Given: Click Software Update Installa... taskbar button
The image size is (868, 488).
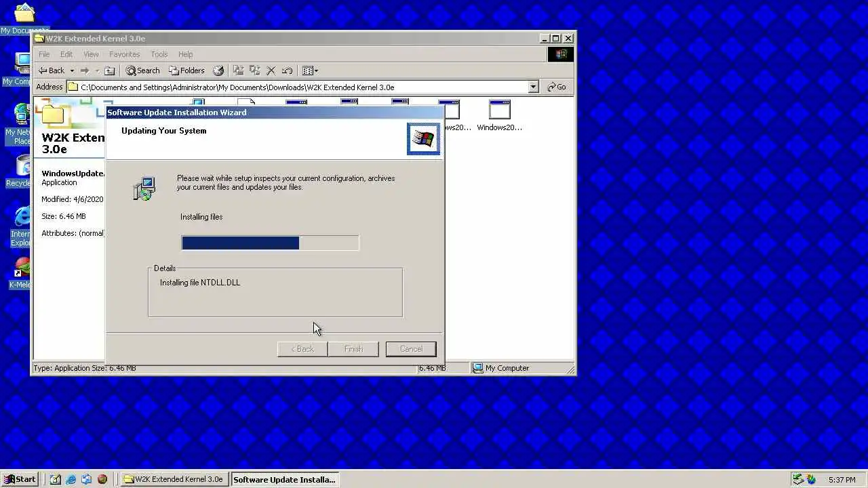Looking at the screenshot, I should [284, 479].
